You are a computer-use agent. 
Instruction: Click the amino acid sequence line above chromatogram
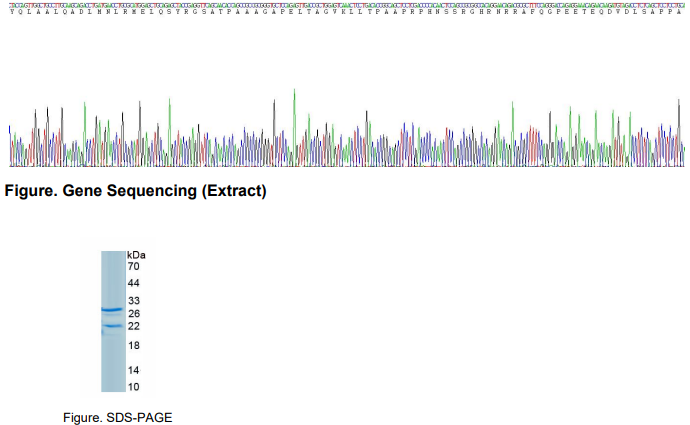tap(346, 12)
